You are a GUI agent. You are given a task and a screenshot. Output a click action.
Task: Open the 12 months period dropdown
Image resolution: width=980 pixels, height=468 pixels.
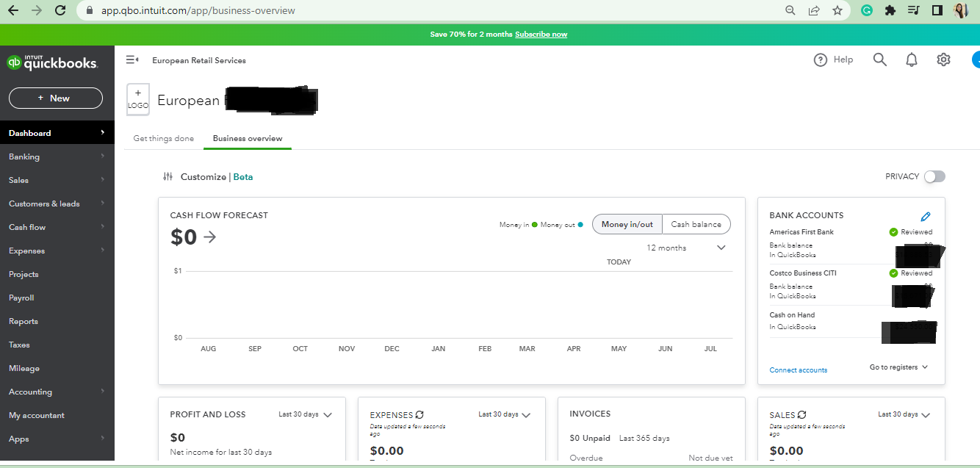tap(686, 248)
